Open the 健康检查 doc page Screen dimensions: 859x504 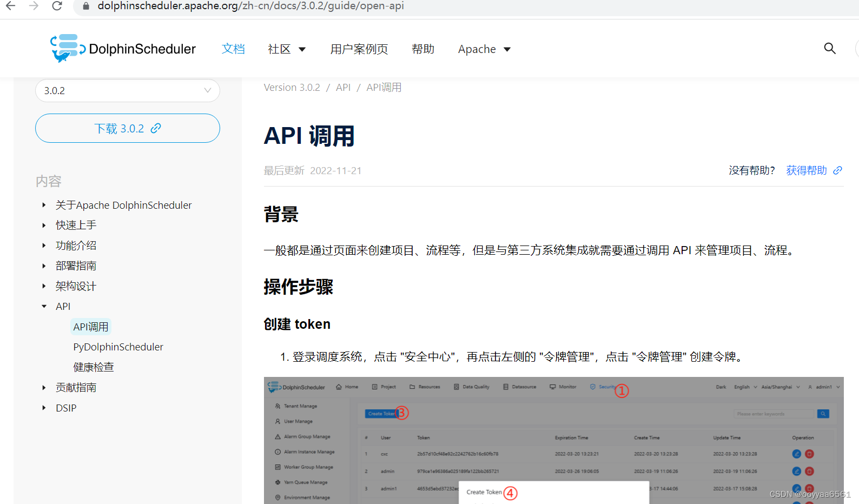[x=94, y=367]
